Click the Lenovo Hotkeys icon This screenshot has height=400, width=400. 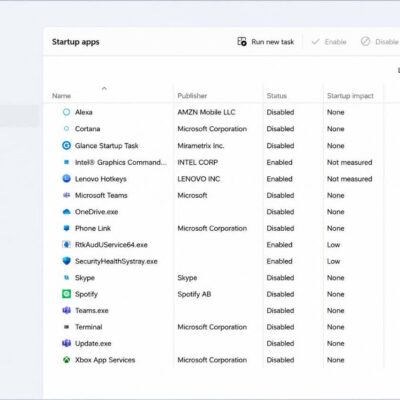pos(66,179)
